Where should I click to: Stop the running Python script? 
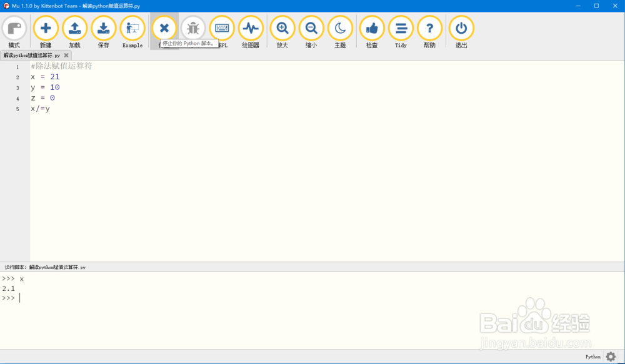(164, 28)
